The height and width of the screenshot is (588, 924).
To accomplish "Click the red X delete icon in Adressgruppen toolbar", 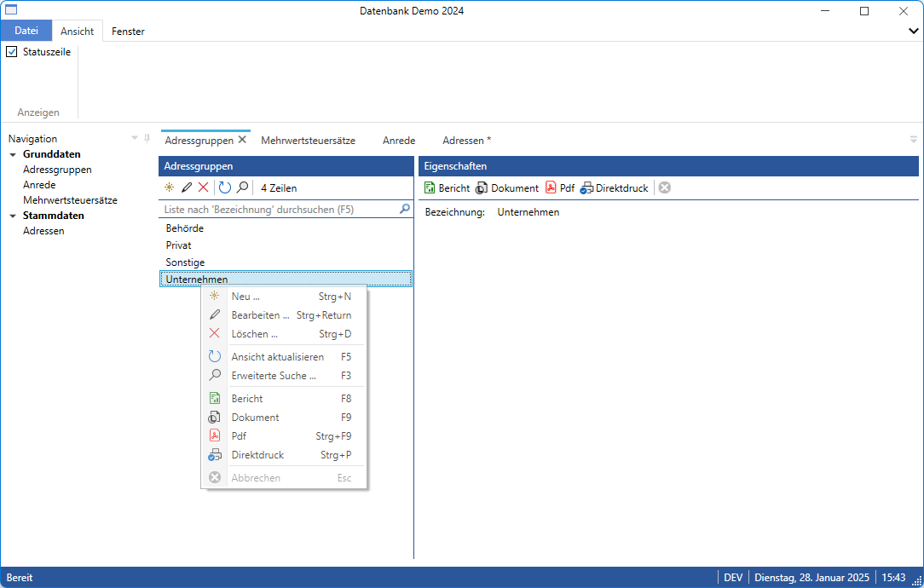I will [x=204, y=187].
